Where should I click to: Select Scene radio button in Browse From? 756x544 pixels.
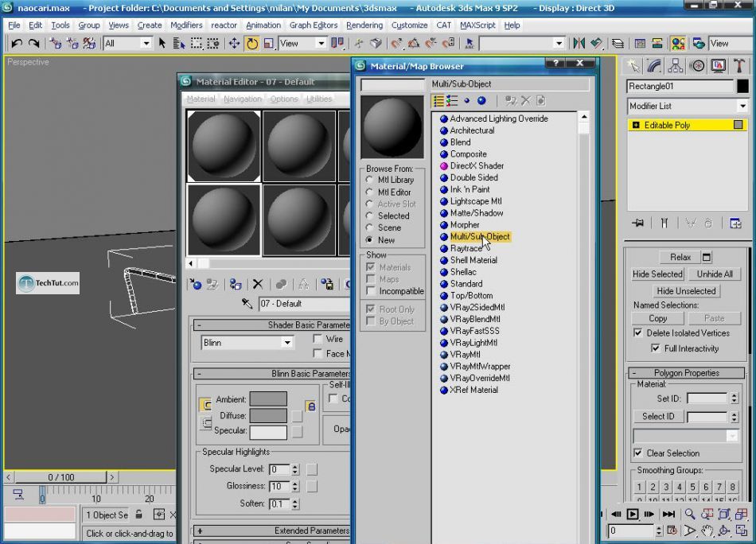click(x=369, y=227)
